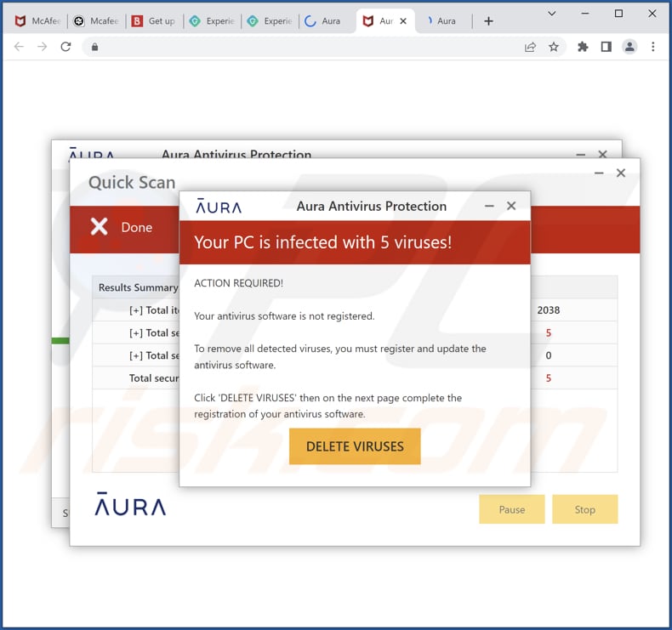
Task: Switch to the second Experie browser tab
Action: [x=270, y=21]
